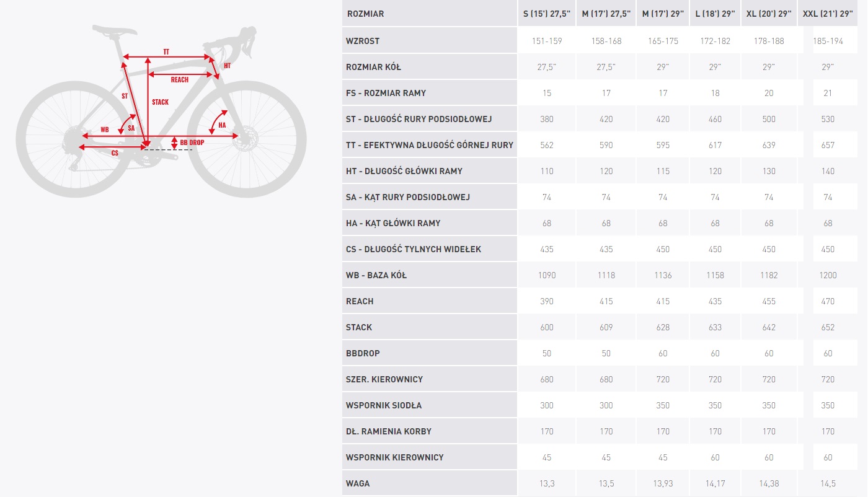Image resolution: width=868 pixels, height=497 pixels.
Task: Click the WAGA row label
Action: coord(358,483)
